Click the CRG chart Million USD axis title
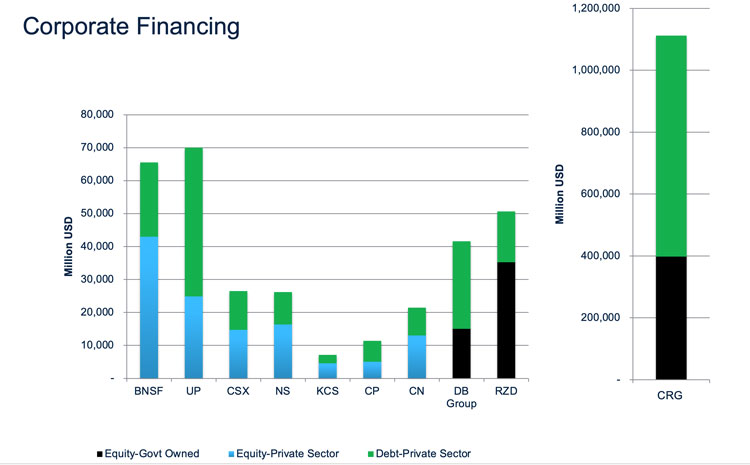Image resolution: width=750 pixels, height=465 pixels. pyautogui.click(x=560, y=194)
